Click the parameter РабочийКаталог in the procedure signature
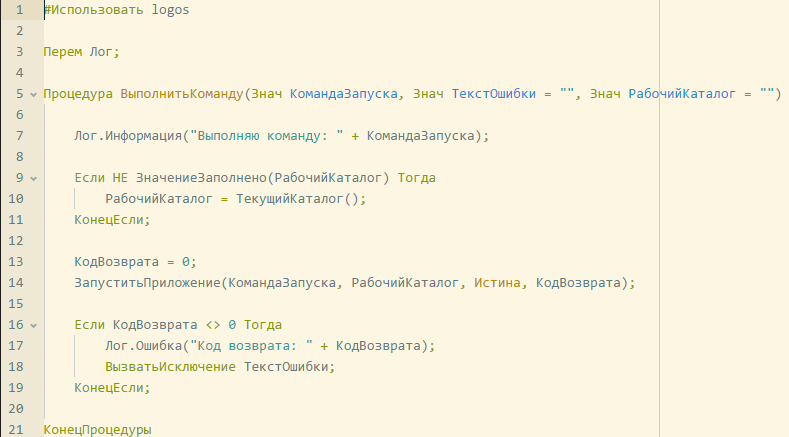Viewport: 789px width, 437px height. pos(682,94)
